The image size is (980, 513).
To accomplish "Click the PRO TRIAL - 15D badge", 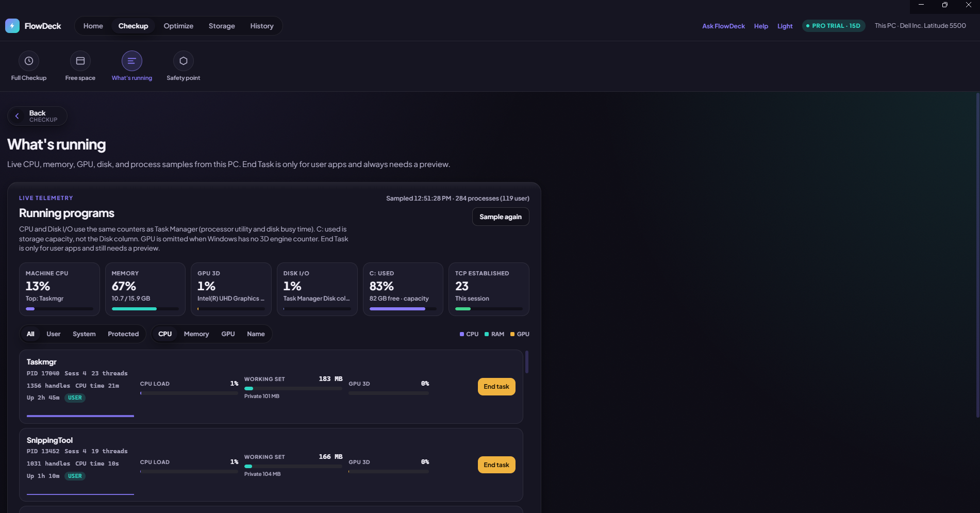I will click(834, 26).
